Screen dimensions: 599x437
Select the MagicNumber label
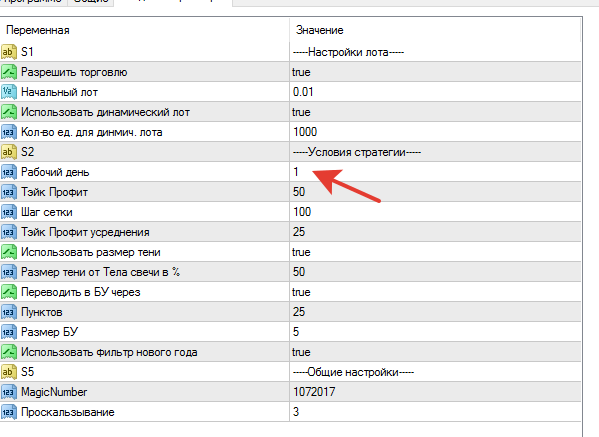[54, 392]
